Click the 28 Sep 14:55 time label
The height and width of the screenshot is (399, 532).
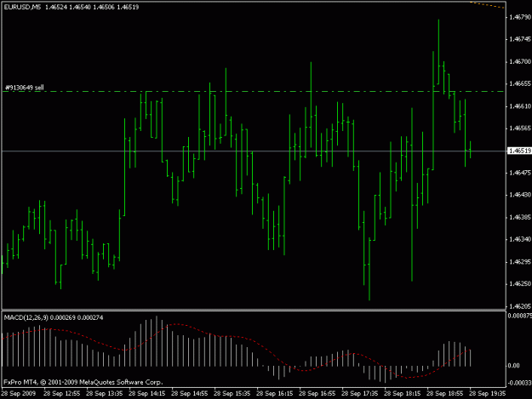[x=189, y=394]
